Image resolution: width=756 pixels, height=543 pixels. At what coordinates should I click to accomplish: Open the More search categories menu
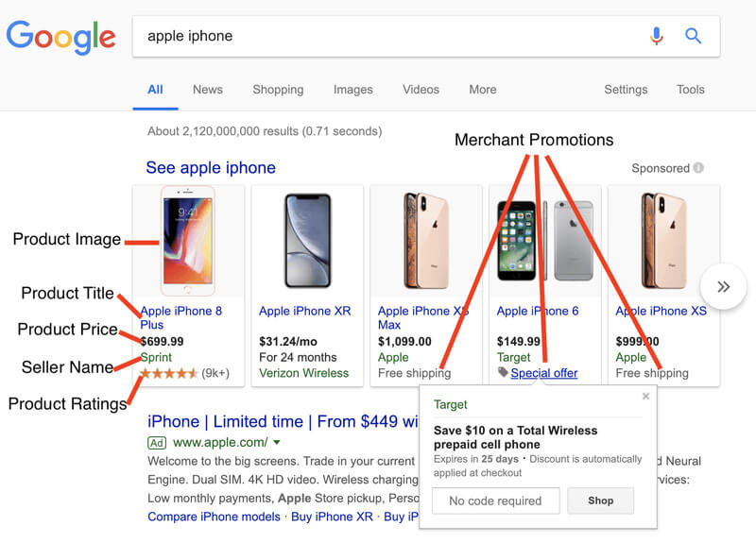pyautogui.click(x=482, y=90)
